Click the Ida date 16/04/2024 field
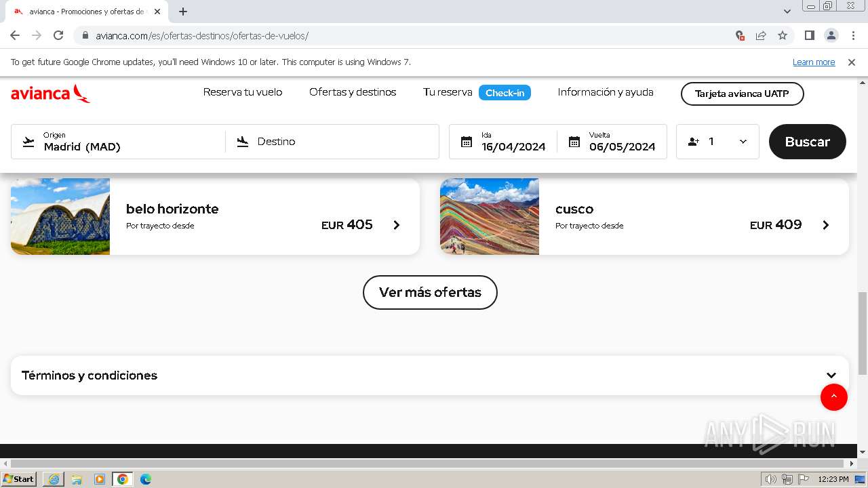This screenshot has height=488, width=868. click(x=503, y=142)
